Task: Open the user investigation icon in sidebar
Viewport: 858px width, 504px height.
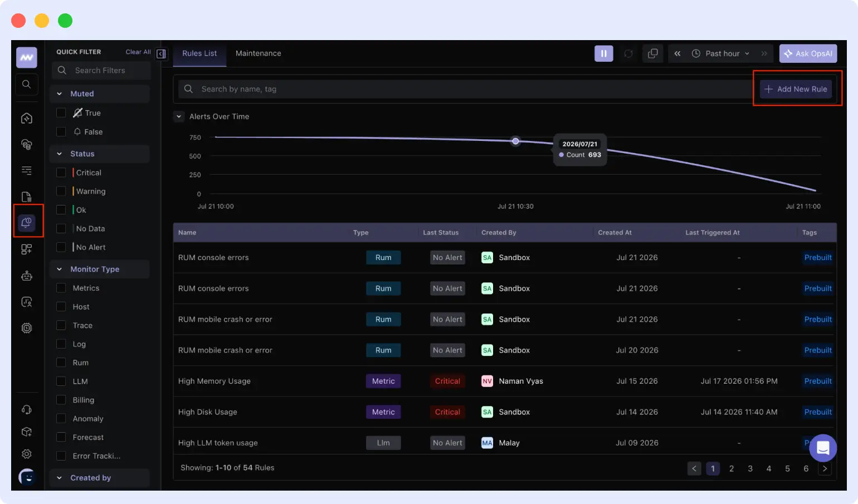Action: [x=26, y=302]
